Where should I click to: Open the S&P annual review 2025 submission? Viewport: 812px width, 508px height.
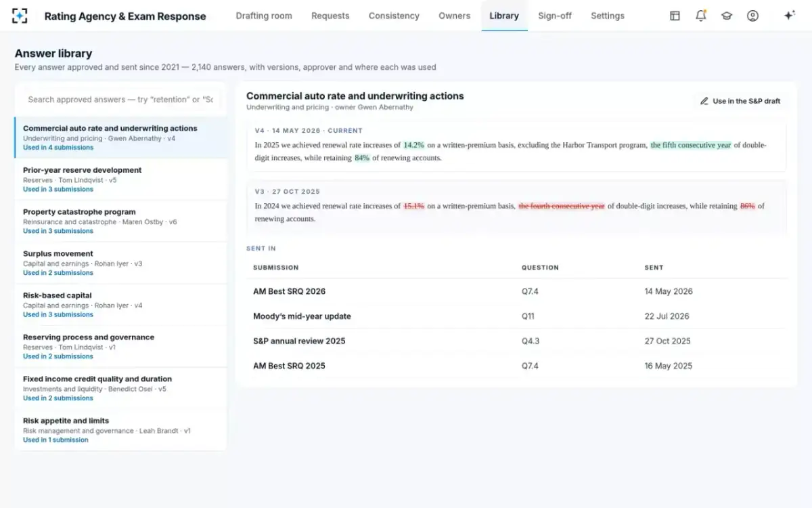point(299,341)
